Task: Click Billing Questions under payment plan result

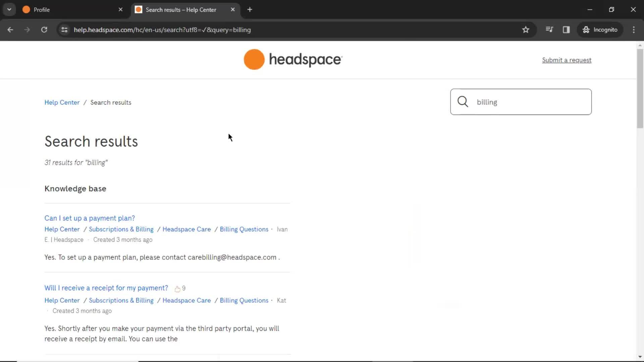Action: 244,229
